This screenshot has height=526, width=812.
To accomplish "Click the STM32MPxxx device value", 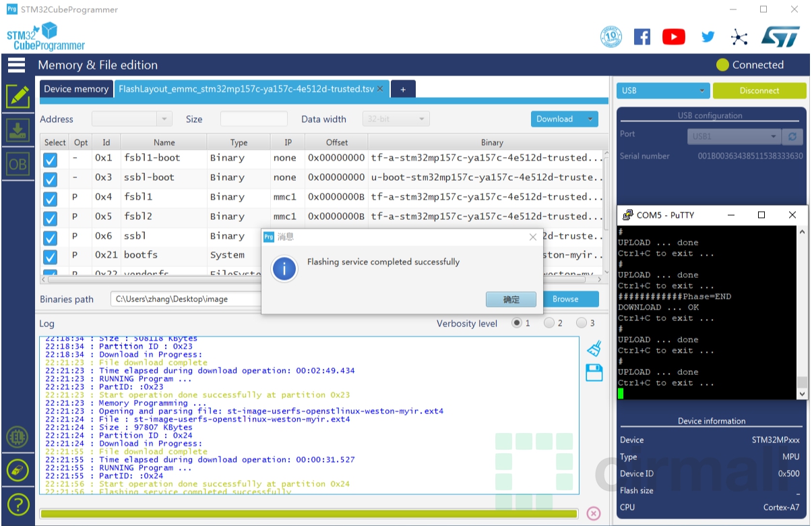I will [x=776, y=440].
